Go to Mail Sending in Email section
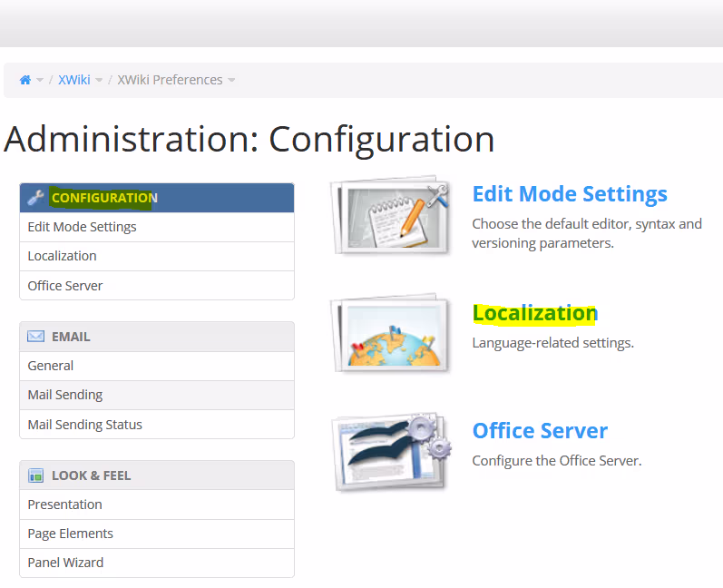 point(65,395)
